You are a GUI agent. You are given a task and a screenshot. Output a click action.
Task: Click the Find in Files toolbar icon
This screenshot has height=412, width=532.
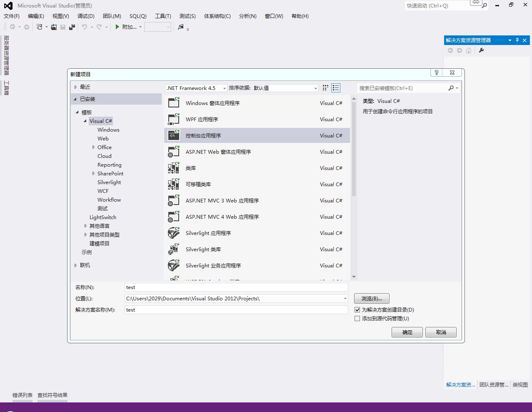[x=180, y=27]
